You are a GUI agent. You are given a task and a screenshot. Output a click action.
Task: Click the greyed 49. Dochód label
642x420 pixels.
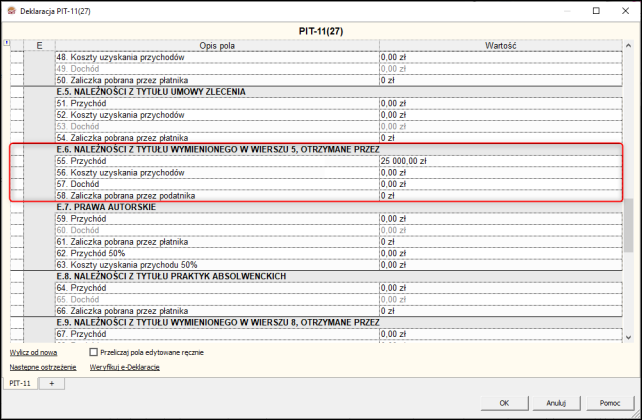78,69
